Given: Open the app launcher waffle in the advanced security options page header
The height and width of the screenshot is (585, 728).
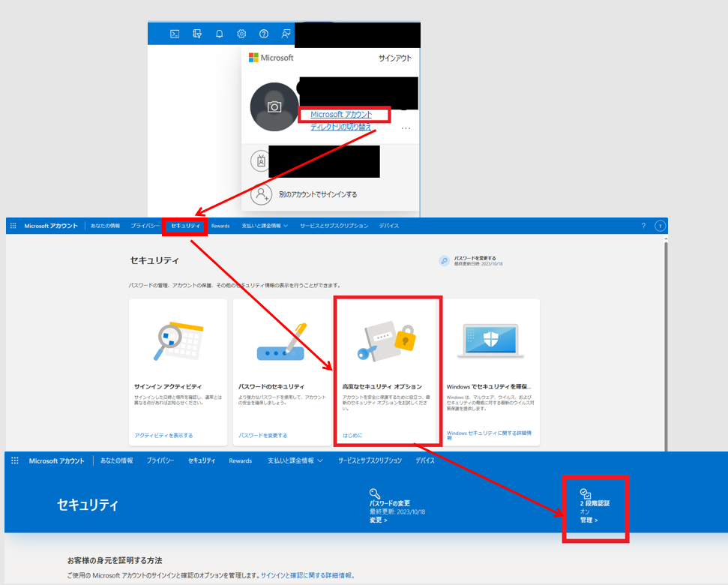Looking at the screenshot, I should click(15, 460).
